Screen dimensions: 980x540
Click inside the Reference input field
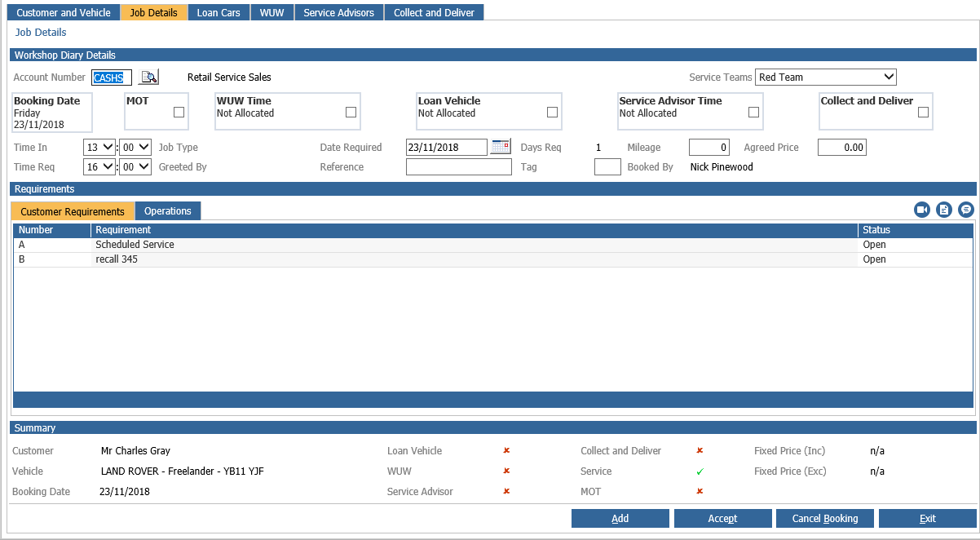point(458,166)
